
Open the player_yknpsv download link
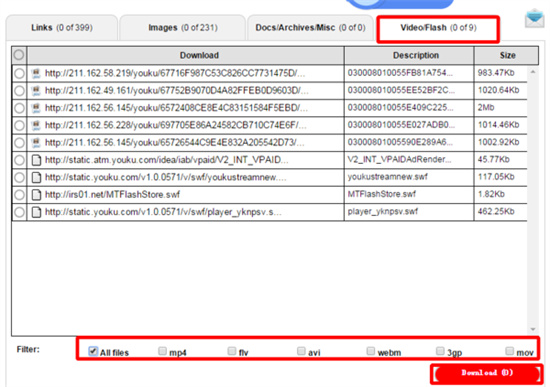pos(163,212)
